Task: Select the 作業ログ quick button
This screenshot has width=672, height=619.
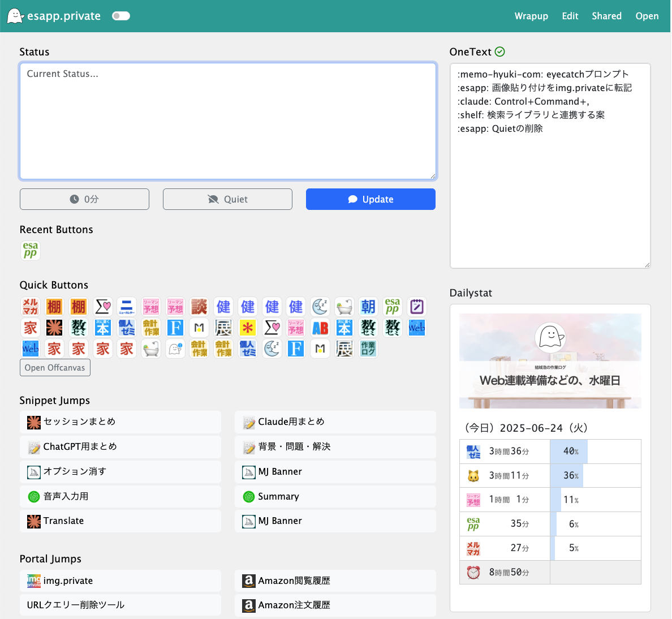Action: (x=368, y=349)
